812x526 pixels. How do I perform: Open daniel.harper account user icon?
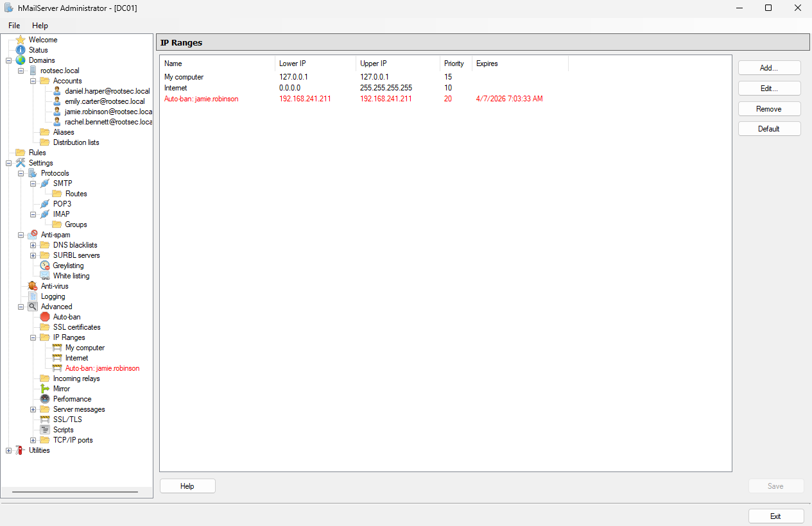click(x=57, y=91)
